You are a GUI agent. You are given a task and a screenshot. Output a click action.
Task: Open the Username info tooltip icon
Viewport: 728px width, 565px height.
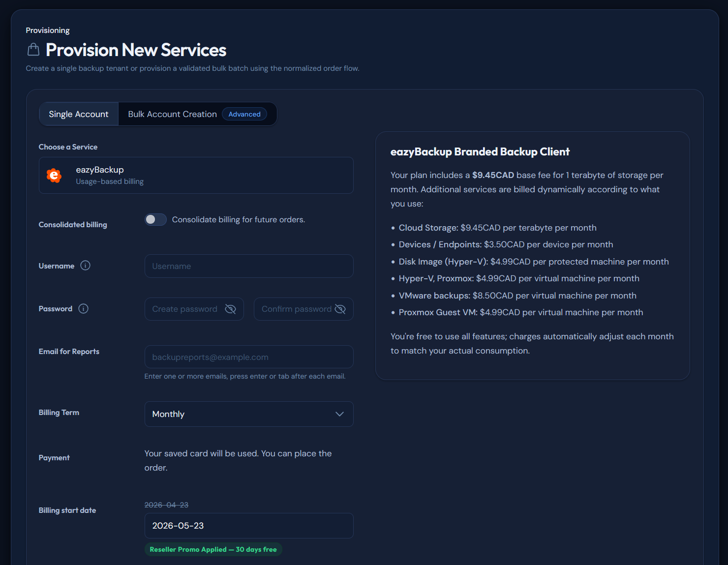point(86,266)
